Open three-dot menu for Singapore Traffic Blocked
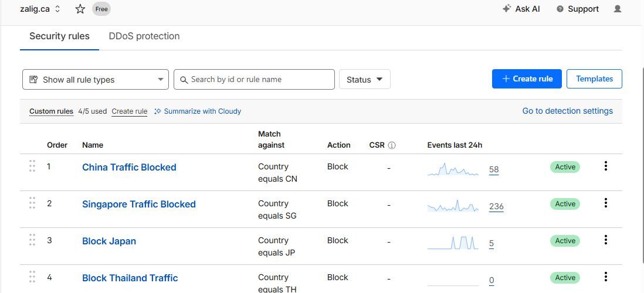Screen dimensions: 644x293 [x=605, y=203]
